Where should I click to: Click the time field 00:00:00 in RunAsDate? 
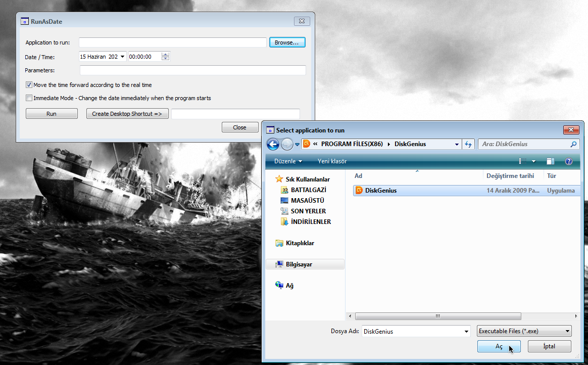pyautogui.click(x=145, y=57)
